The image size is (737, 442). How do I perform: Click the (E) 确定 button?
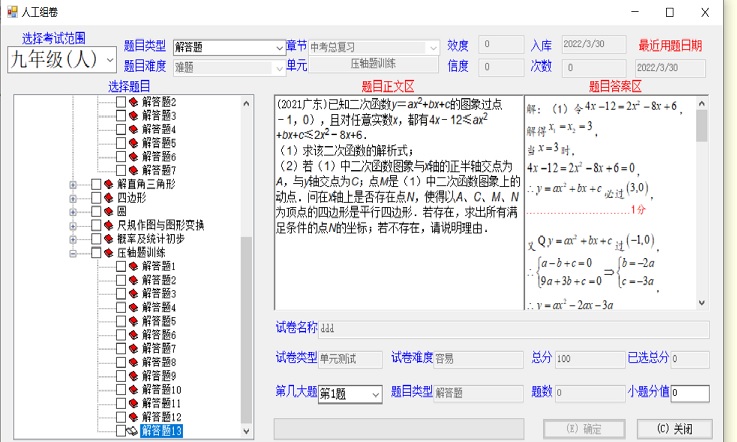584,429
